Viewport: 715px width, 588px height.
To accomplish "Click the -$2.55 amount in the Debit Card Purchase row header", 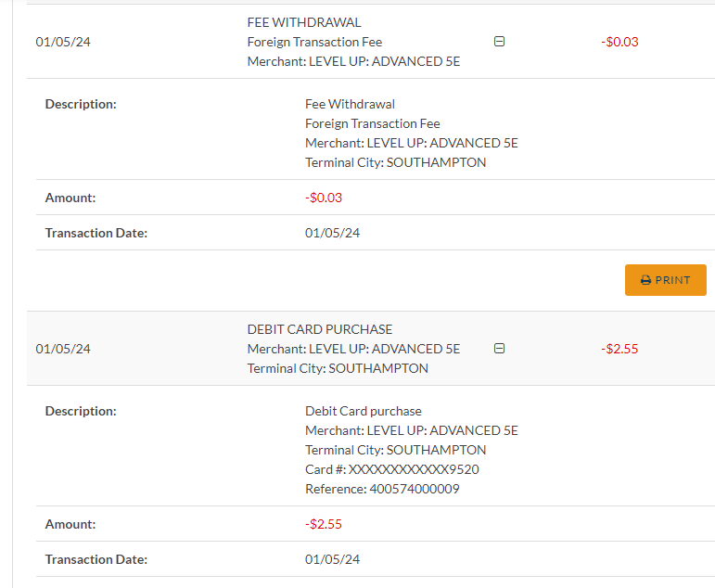I will tap(619, 349).
